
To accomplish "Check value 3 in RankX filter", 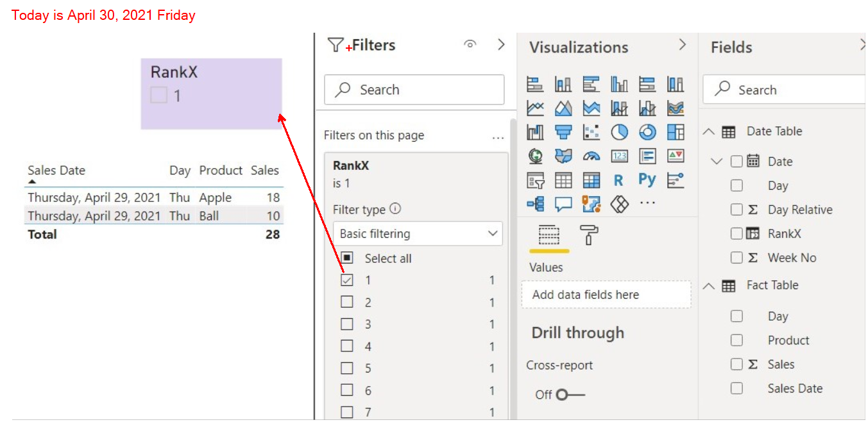I will coord(347,324).
